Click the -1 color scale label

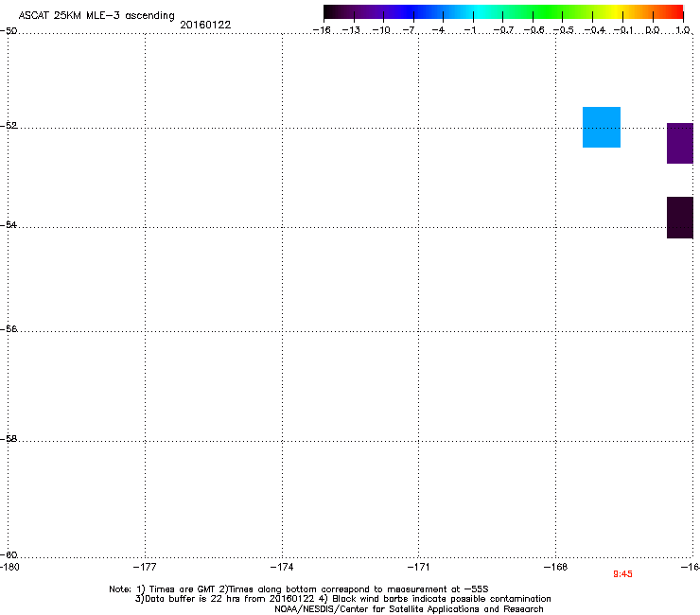(x=469, y=30)
